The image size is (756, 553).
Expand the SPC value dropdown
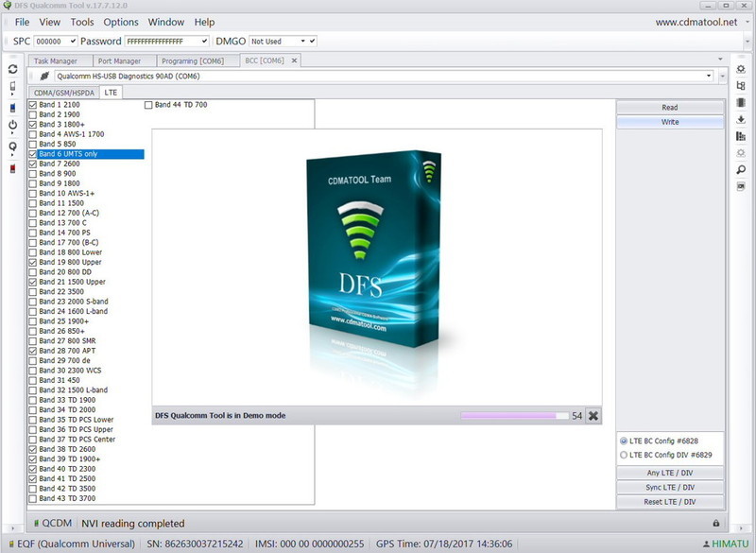(x=73, y=41)
